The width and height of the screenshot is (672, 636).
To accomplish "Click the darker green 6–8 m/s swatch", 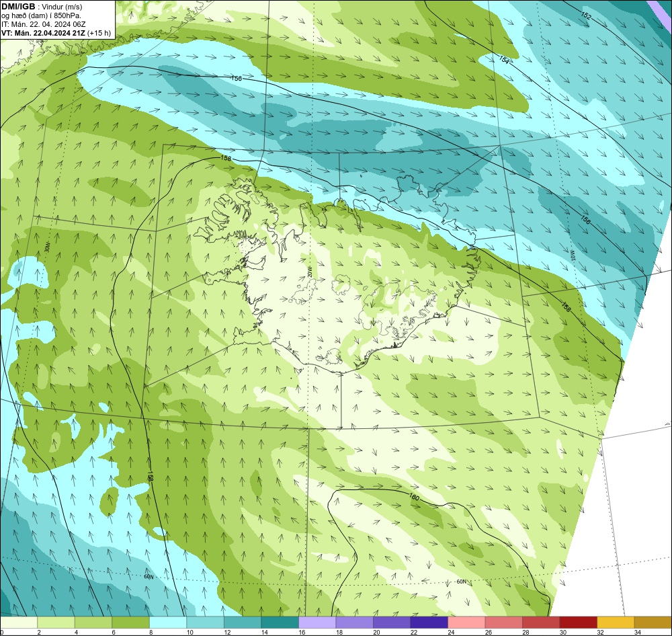I will click(131, 623).
